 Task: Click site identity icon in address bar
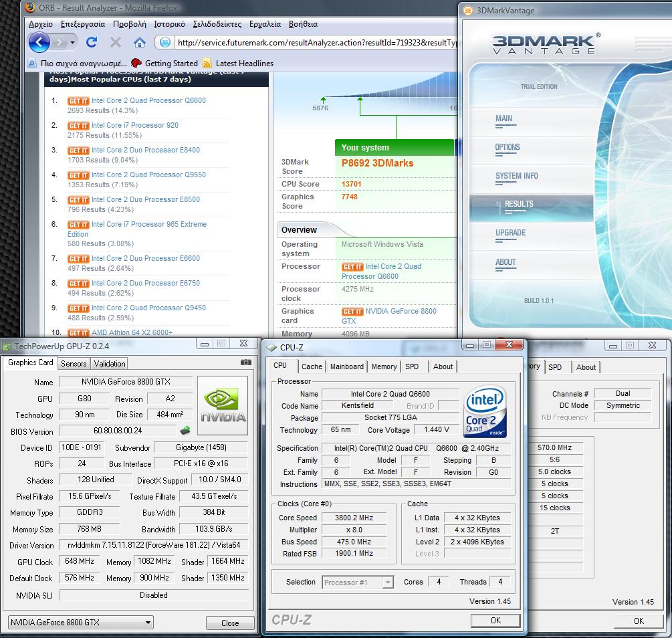tap(165, 42)
